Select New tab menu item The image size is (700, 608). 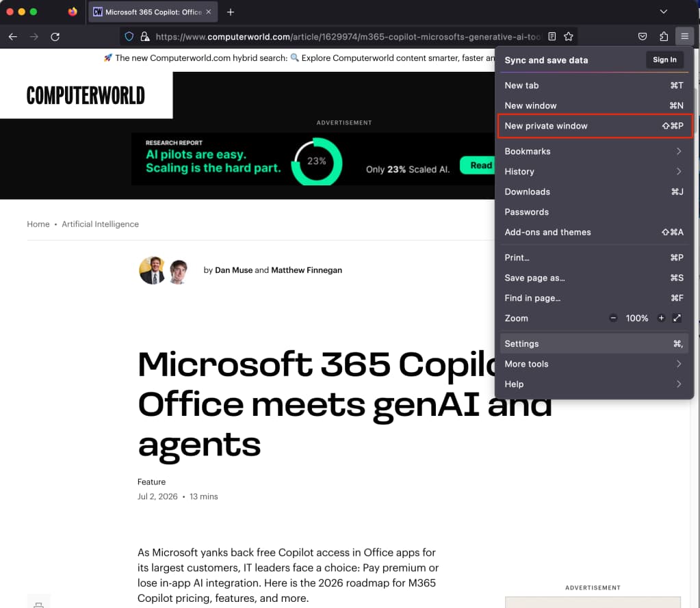pos(594,85)
